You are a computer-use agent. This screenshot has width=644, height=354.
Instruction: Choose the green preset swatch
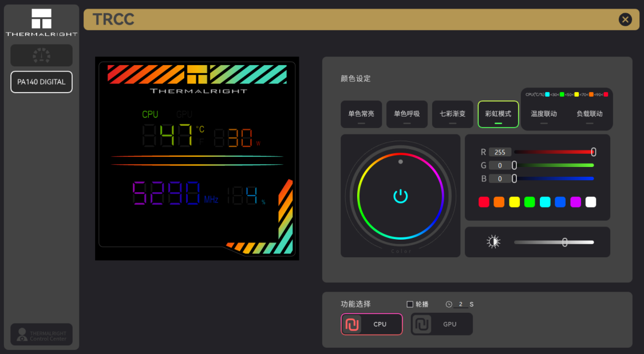pos(530,202)
